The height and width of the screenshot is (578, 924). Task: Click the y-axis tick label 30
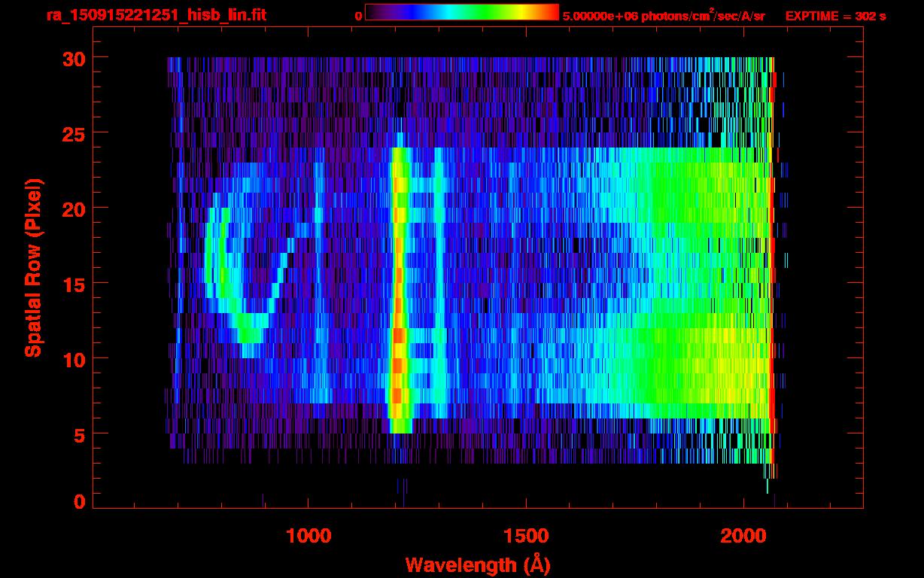(x=72, y=58)
